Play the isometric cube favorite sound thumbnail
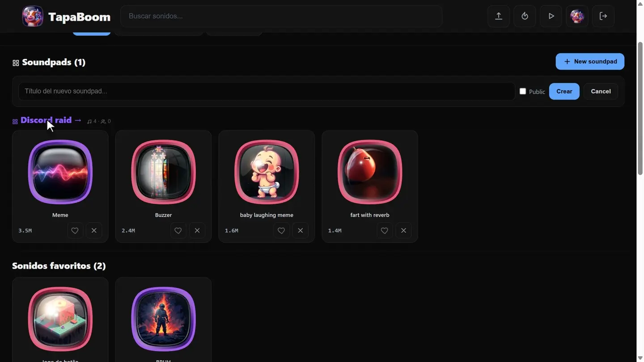This screenshot has width=644, height=362. tap(60, 319)
